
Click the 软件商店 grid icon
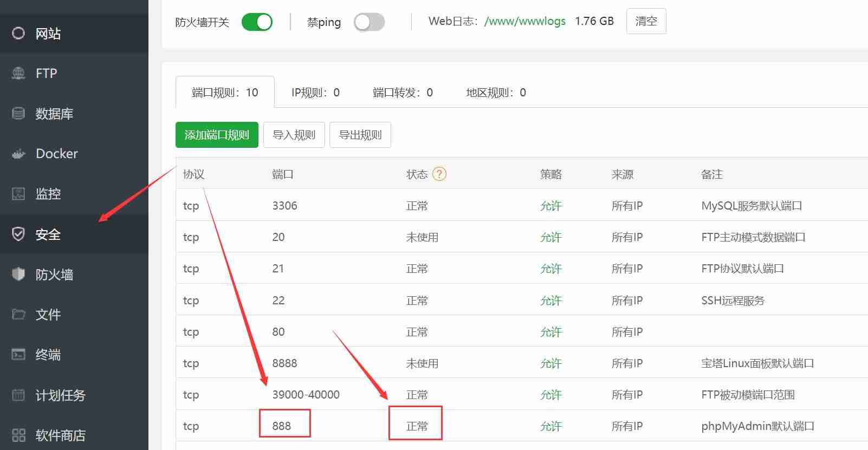click(x=18, y=435)
